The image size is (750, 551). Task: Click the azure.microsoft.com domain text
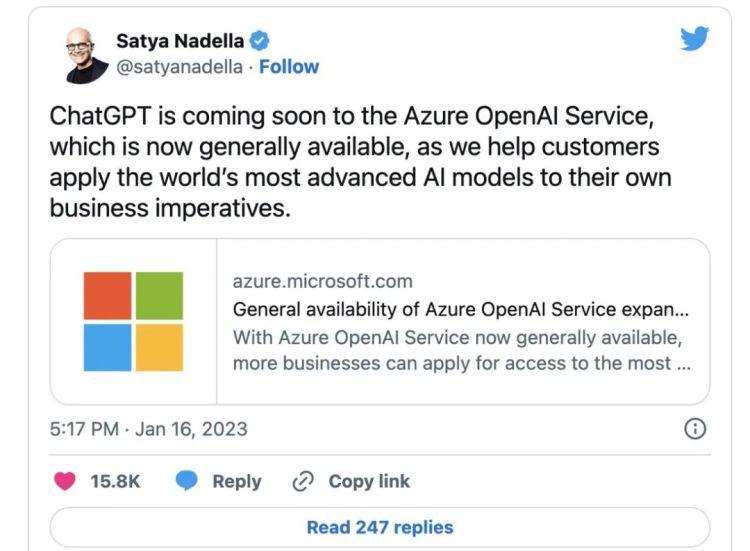[x=322, y=281]
